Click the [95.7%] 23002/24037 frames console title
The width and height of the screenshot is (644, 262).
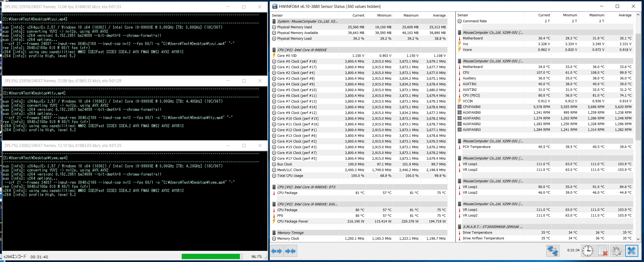click(x=63, y=146)
